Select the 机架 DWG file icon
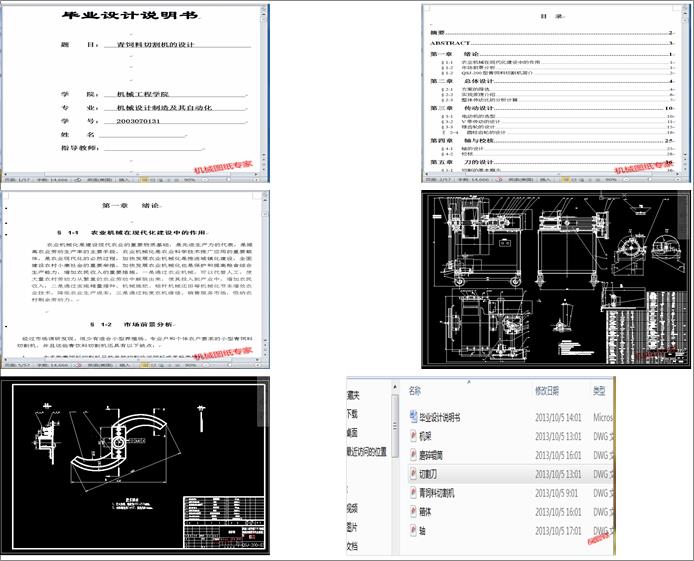694x561 pixels. pyautogui.click(x=413, y=436)
